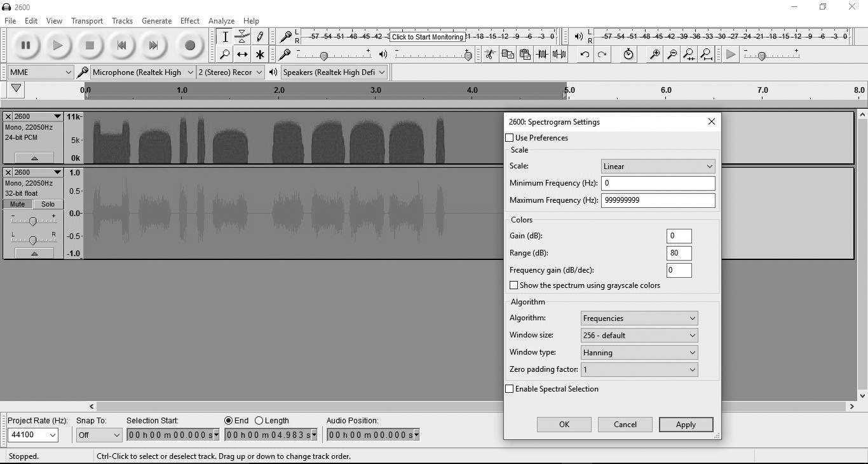The image size is (868, 464).
Task: Check Show spectrum using grayscale colors
Action: coord(514,285)
